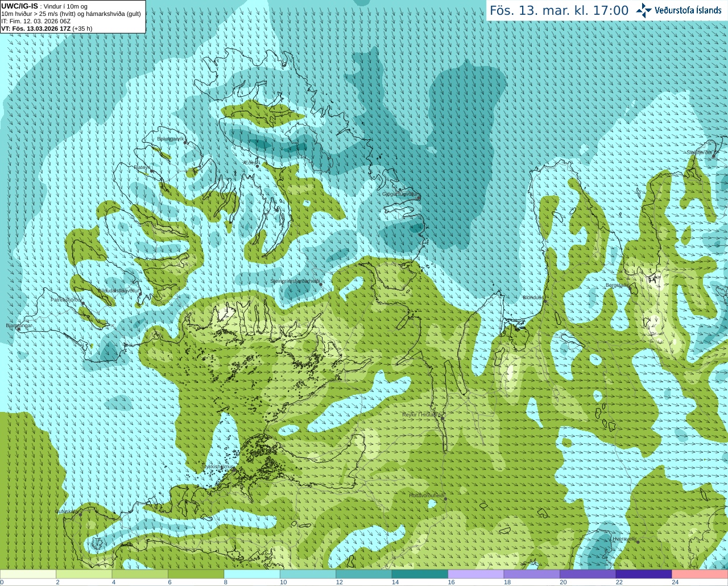Click the 'VT: Fös. 13.03.2026 17Z' line

click(x=36, y=28)
